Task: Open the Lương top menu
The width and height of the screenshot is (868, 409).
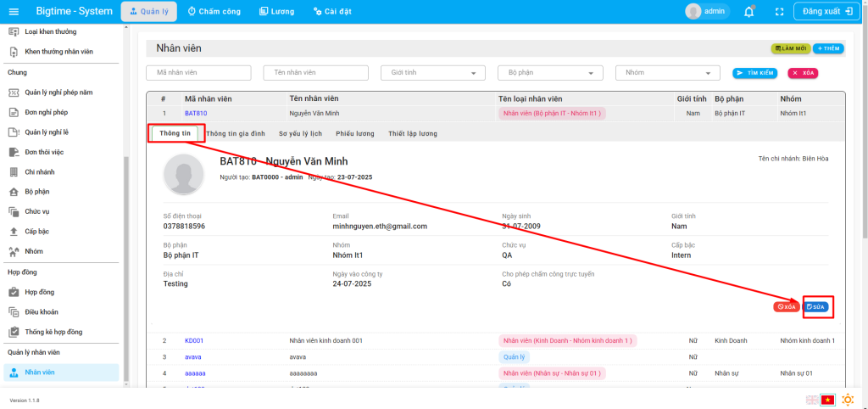Action: [x=277, y=11]
